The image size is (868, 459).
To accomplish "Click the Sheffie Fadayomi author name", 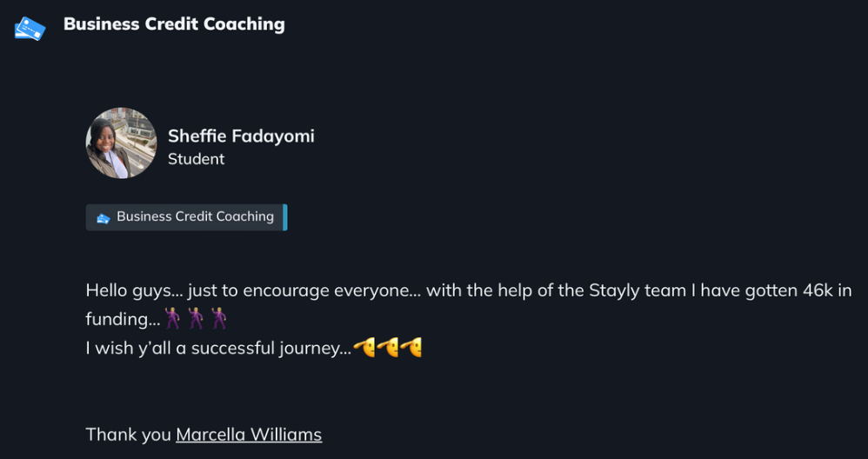I will click(x=241, y=136).
